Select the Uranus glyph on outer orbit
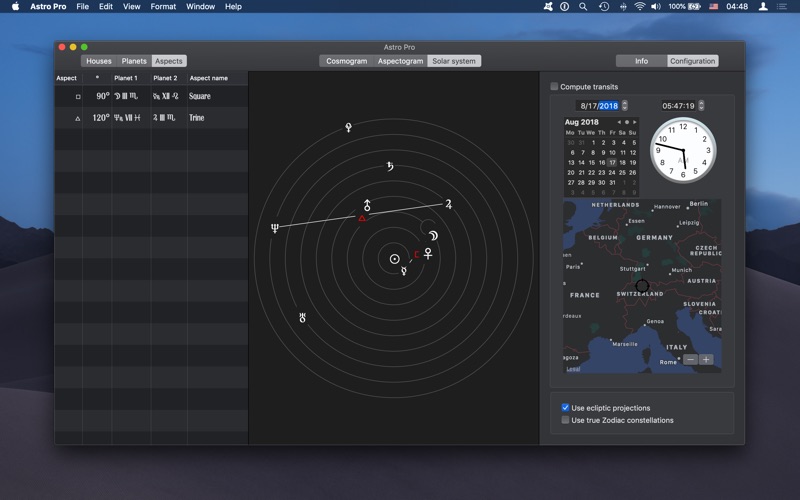 click(302, 318)
